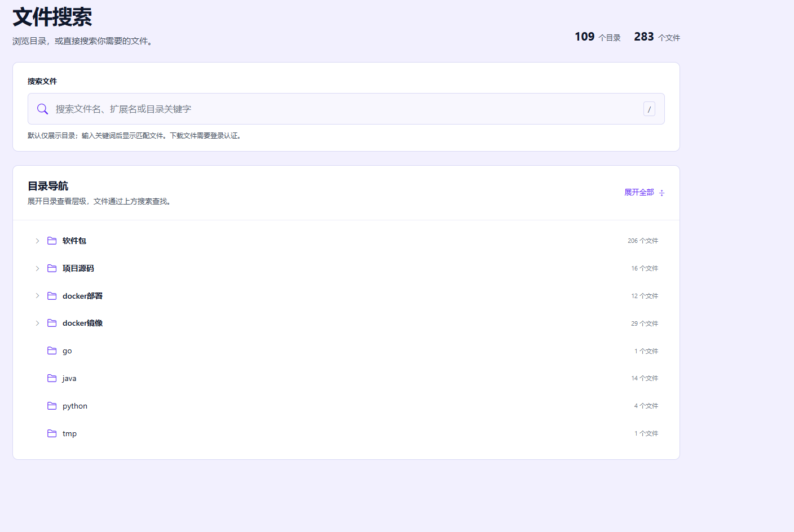
Task: Select the python directory label
Action: pyautogui.click(x=75, y=406)
